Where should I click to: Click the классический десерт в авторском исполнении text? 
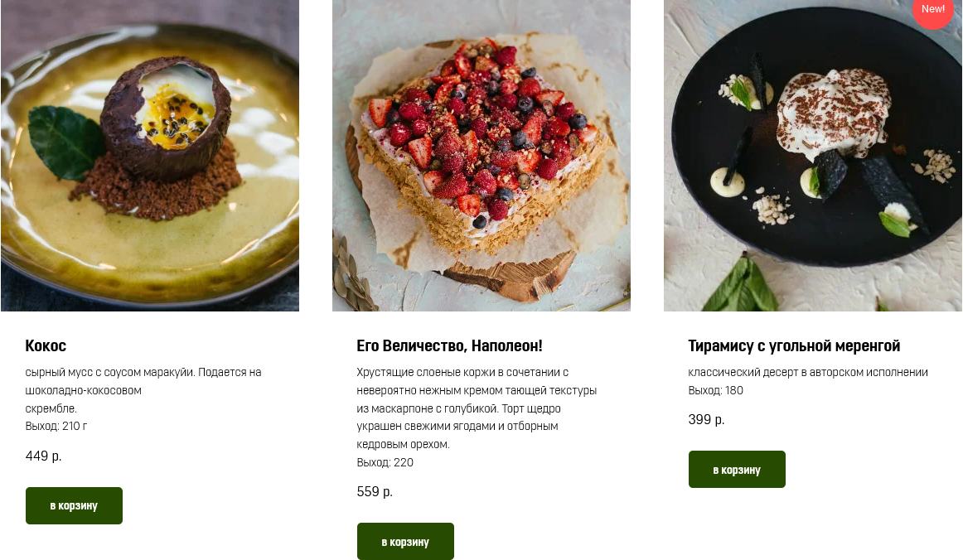point(808,372)
